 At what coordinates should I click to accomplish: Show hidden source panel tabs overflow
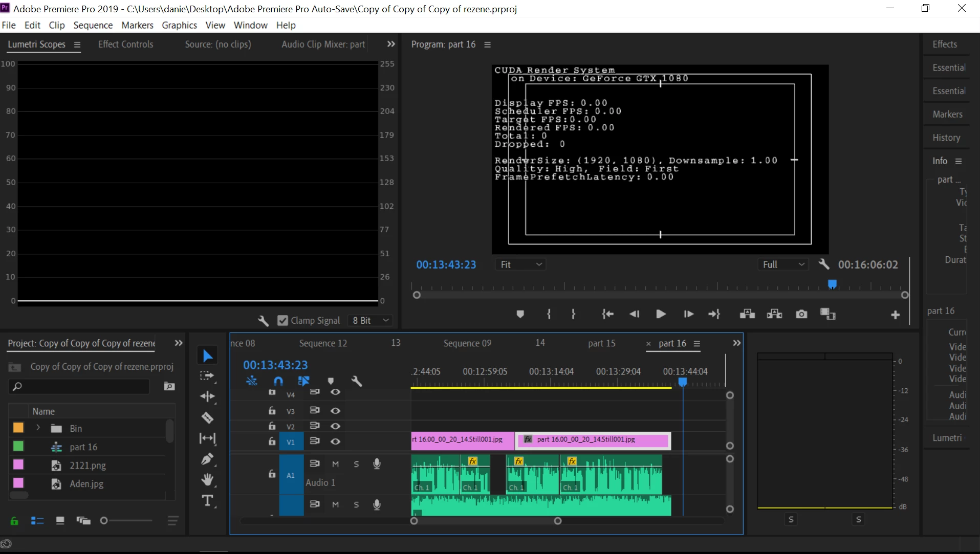coord(391,44)
